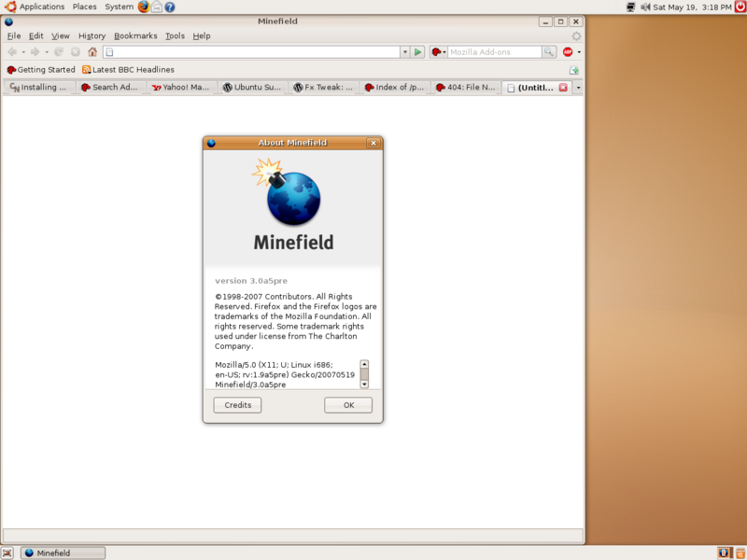Open the System menu

point(120,7)
